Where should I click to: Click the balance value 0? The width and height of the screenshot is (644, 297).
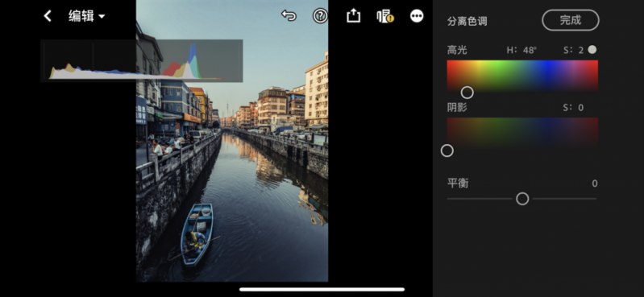[594, 184]
